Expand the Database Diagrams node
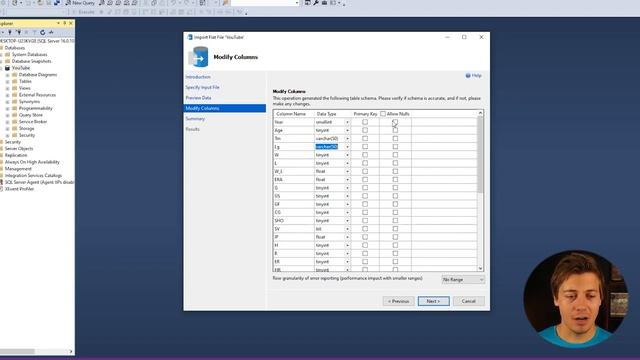The image size is (640, 360). point(7,75)
